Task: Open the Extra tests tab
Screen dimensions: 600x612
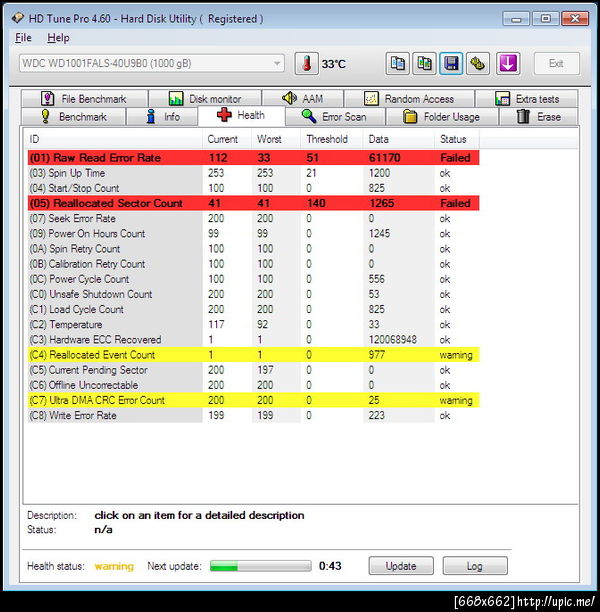Action: pyautogui.click(x=527, y=99)
